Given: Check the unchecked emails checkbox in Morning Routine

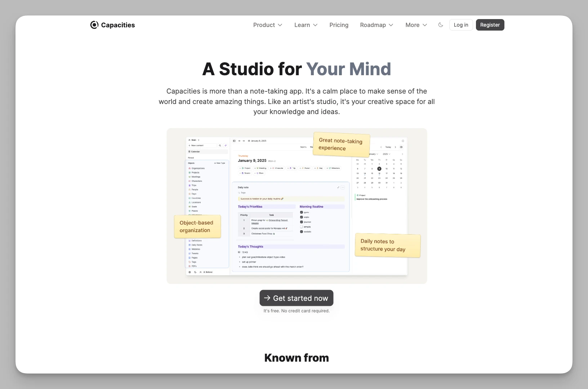Looking at the screenshot, I should coord(302,227).
